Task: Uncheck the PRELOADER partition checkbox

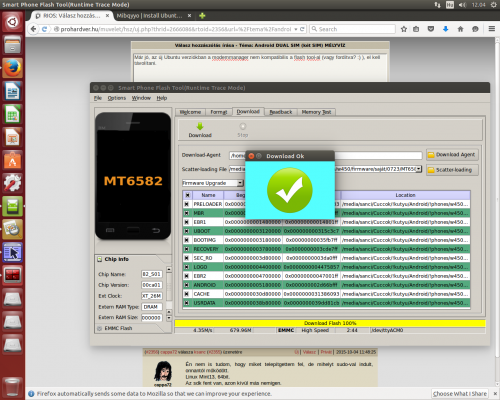Action: [x=187, y=204]
